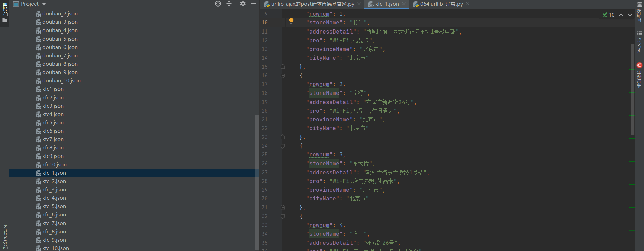Image resolution: width=644 pixels, height=251 pixels.
Task: Click the address "蒲芳路26号"
Action: (x=380, y=243)
